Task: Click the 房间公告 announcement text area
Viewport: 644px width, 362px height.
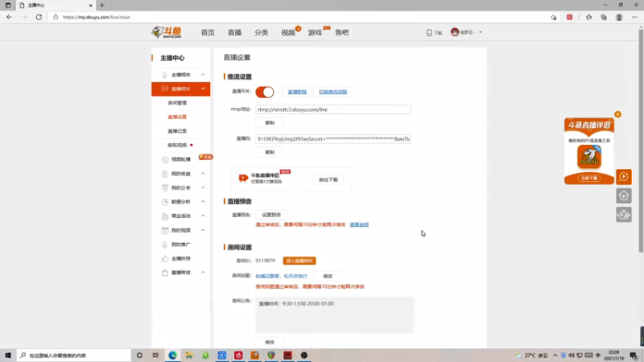Action: click(334, 315)
